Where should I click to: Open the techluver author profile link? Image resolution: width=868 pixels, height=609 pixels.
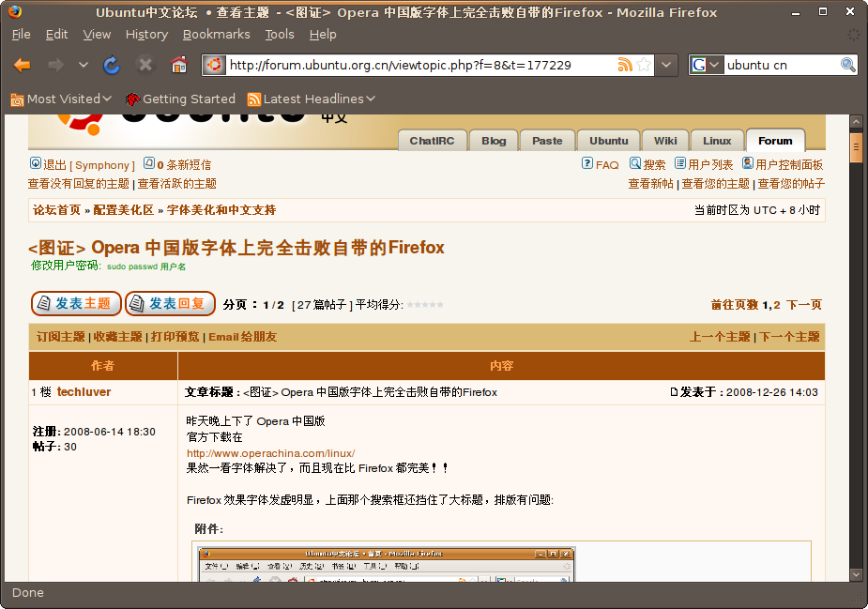coord(84,392)
